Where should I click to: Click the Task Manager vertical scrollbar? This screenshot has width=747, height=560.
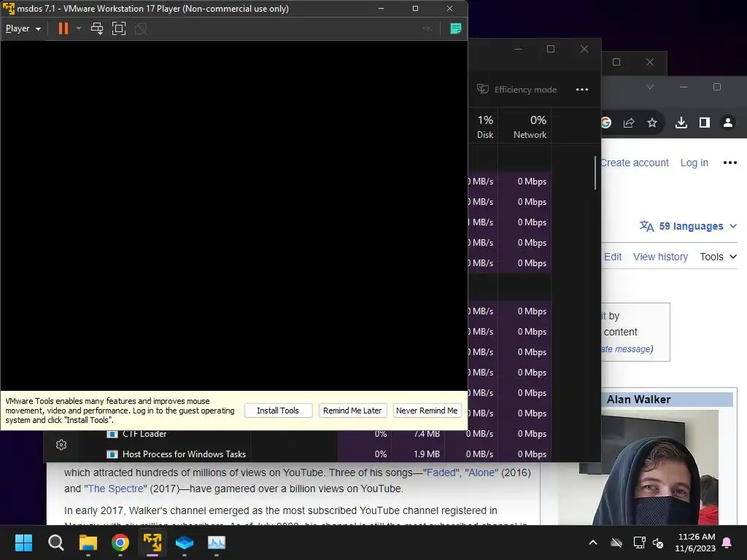[595, 172]
